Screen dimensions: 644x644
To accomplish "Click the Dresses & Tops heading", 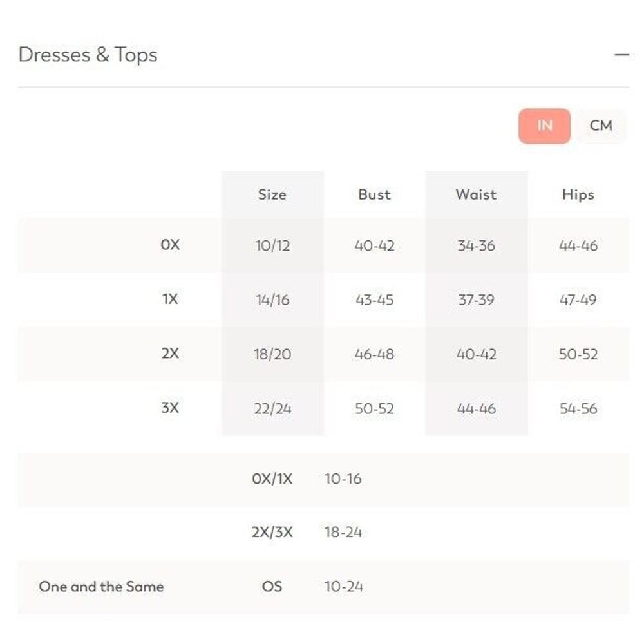I will click(x=88, y=55).
